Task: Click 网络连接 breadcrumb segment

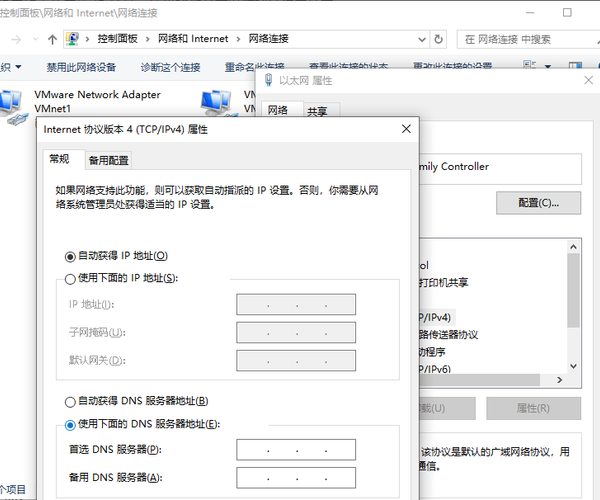Action: click(269, 39)
